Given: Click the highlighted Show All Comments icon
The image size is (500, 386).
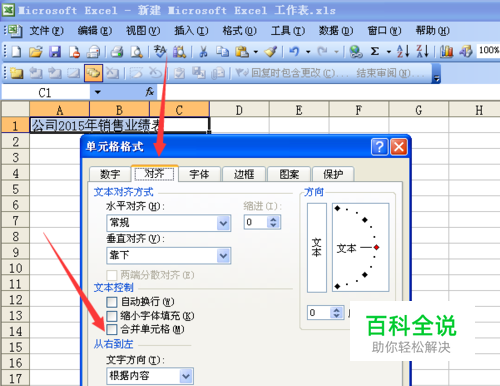Looking at the screenshot, I should 93,73.
